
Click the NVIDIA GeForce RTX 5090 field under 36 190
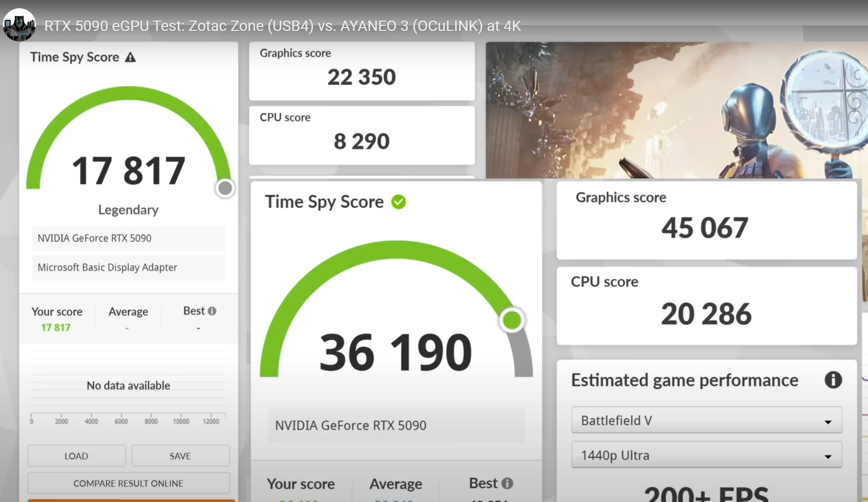[396, 425]
